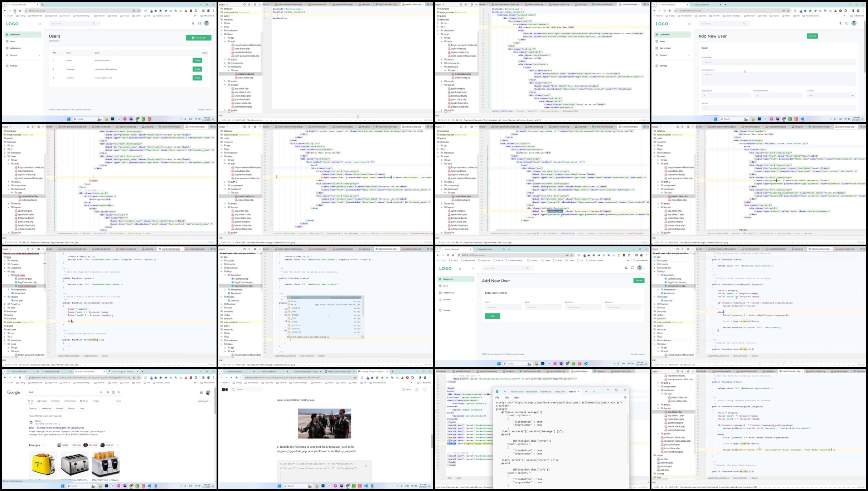Click the green 'Save' button on user form

(x=493, y=316)
